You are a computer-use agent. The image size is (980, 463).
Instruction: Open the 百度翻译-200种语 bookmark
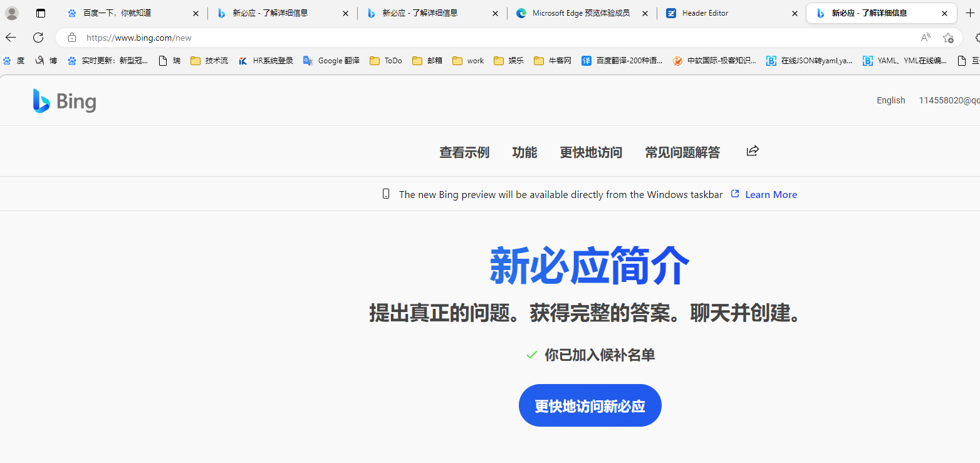(x=622, y=61)
